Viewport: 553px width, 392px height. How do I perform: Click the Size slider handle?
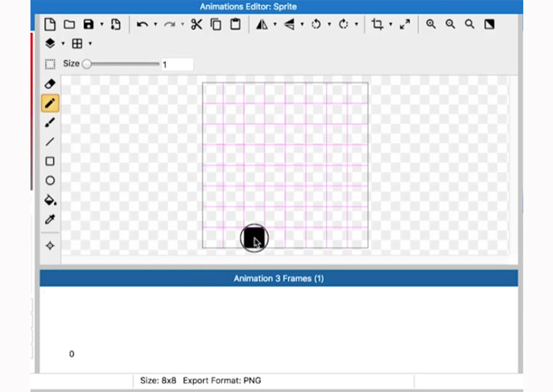pos(86,64)
